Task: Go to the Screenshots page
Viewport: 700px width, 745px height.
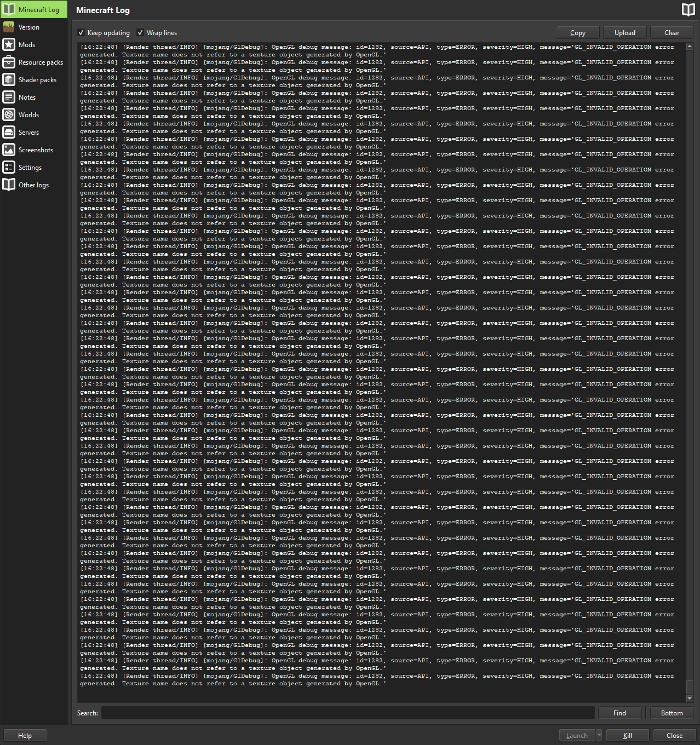Action: click(x=34, y=150)
